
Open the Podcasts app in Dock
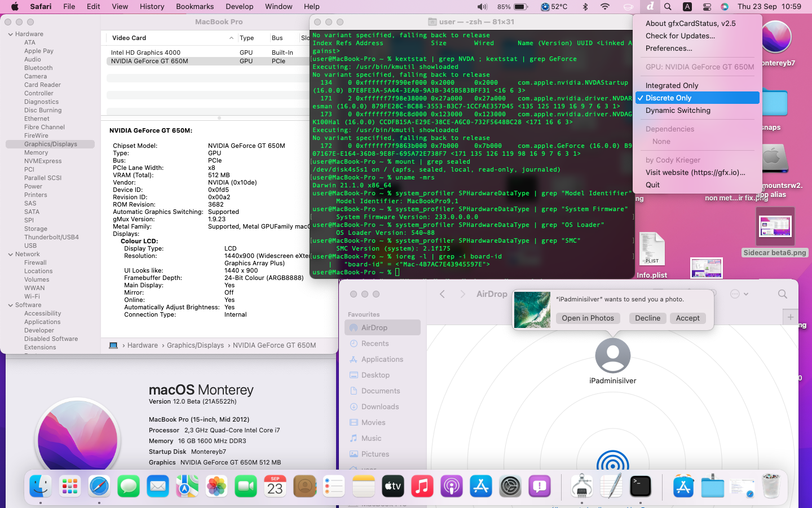(x=452, y=487)
